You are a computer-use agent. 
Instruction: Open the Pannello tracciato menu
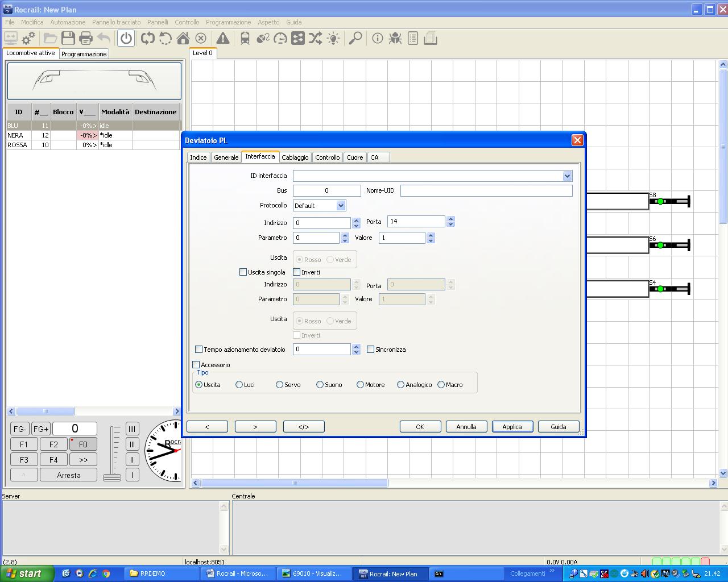pos(117,22)
